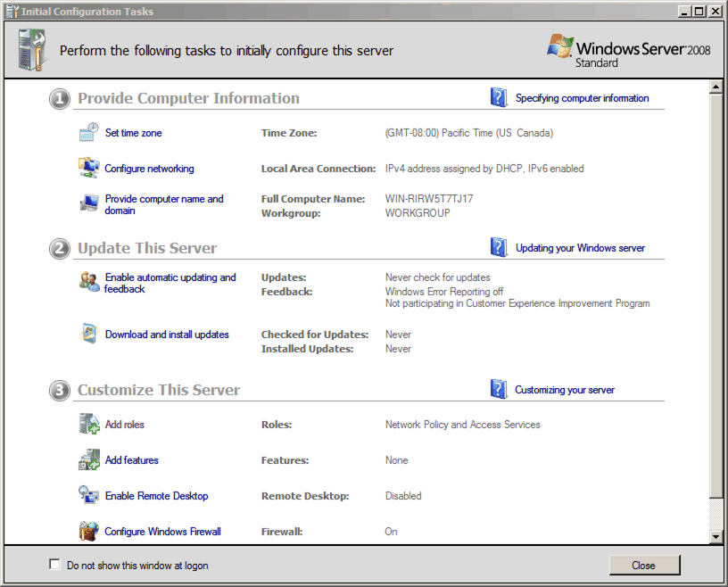The width and height of the screenshot is (728, 587).
Task: Open the Enable Remote Desktop link
Action: [156, 496]
